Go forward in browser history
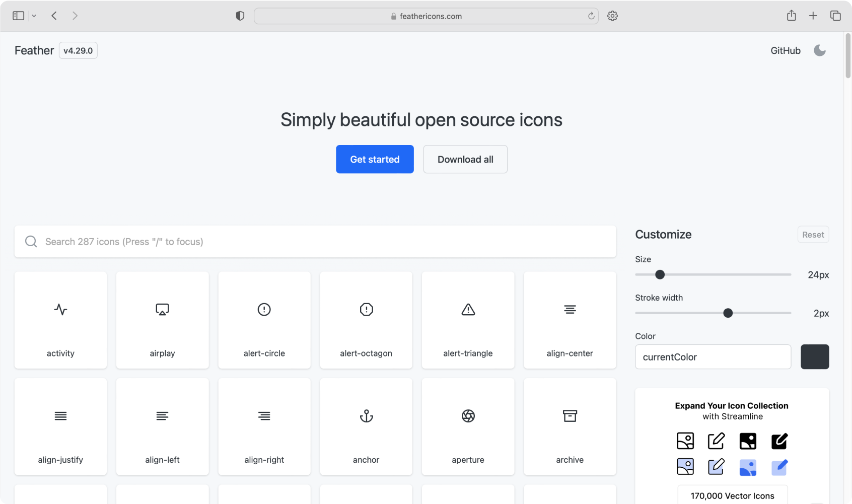852x504 pixels. [75, 16]
